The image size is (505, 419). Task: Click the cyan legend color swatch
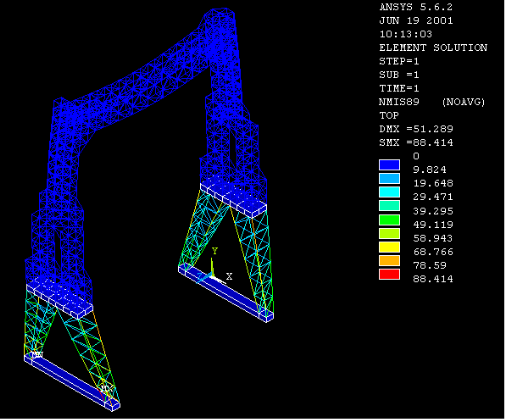pyautogui.click(x=389, y=192)
